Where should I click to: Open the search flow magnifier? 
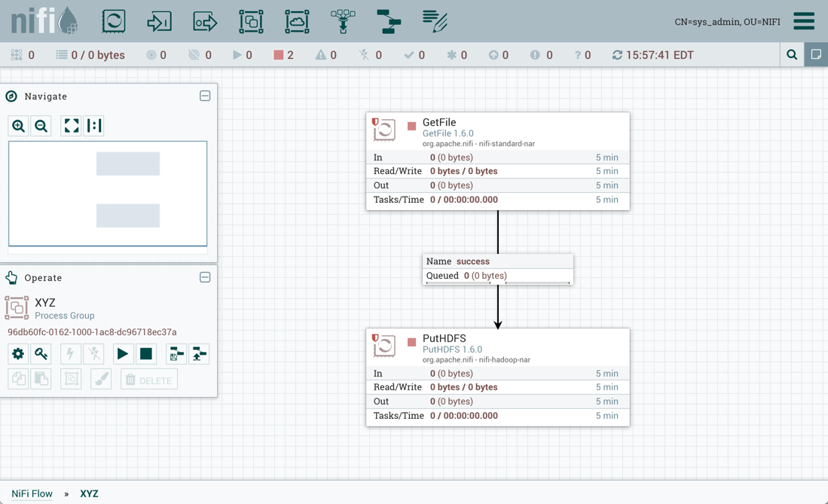click(792, 55)
